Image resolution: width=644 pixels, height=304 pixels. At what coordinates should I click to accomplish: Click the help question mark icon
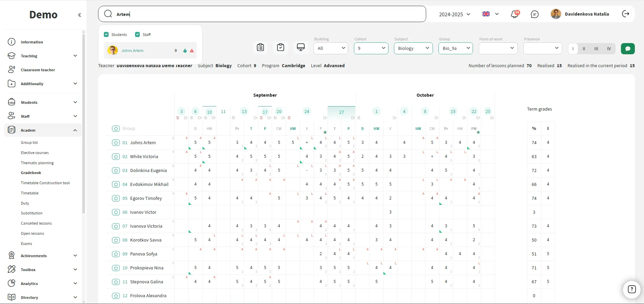(x=631, y=289)
